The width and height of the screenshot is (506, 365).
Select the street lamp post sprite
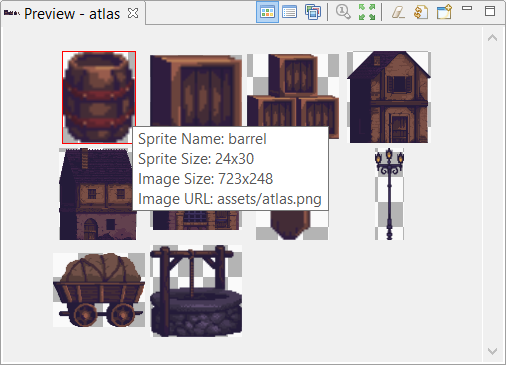pos(389,194)
